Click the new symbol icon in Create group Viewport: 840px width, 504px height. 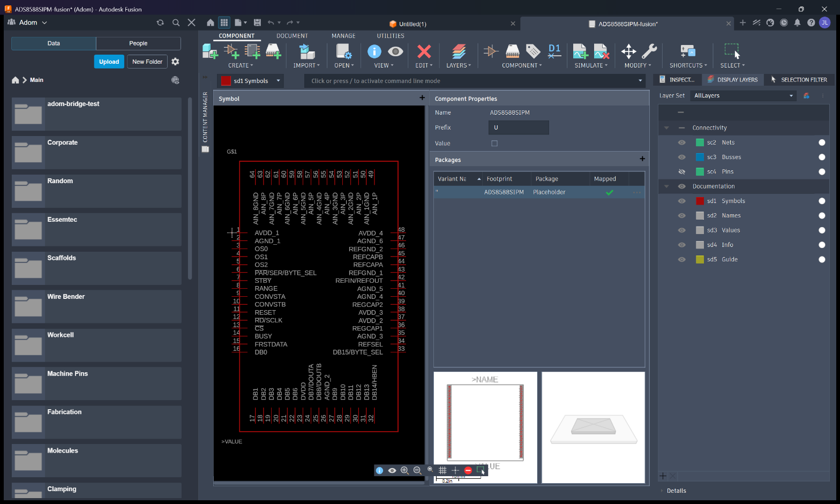(x=231, y=51)
